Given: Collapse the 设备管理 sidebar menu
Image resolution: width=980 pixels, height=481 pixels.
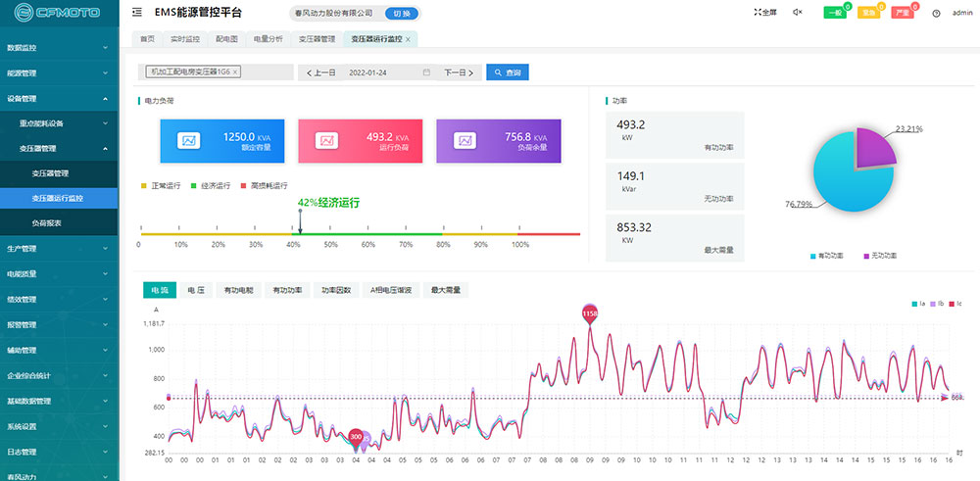Looking at the screenshot, I should [59, 98].
